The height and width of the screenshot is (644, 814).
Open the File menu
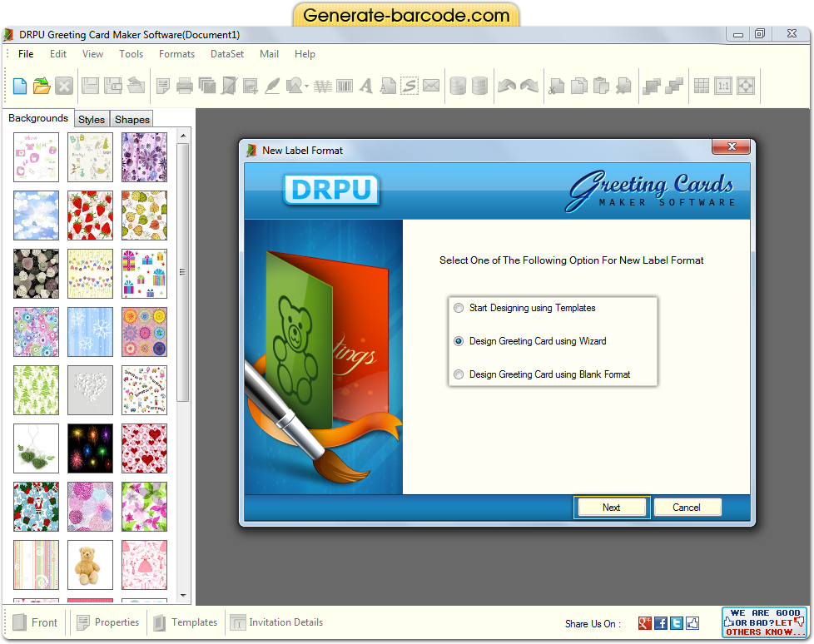(x=26, y=54)
